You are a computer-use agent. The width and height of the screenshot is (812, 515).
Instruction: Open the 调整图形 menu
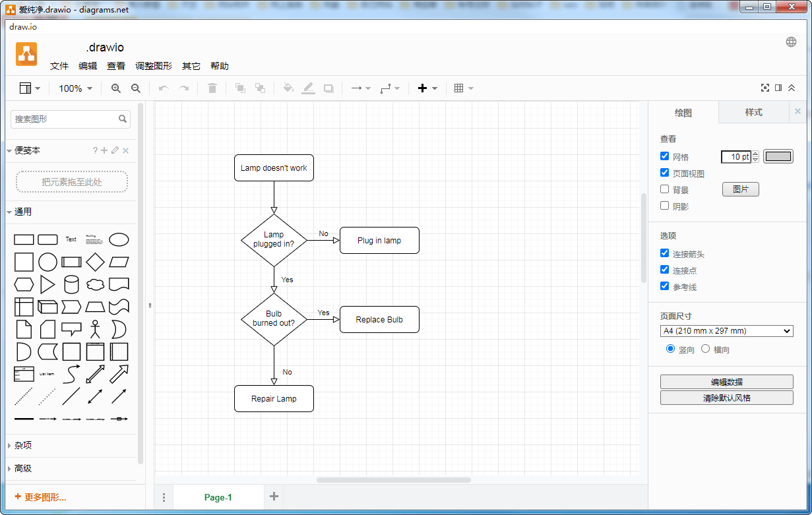pyautogui.click(x=154, y=66)
